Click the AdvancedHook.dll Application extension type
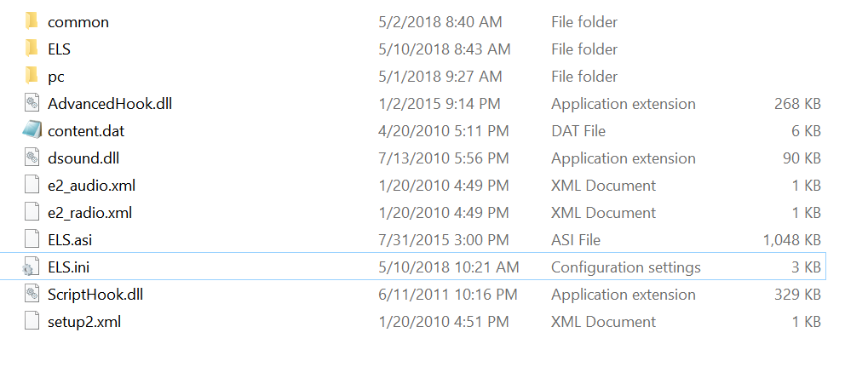This screenshot has width=868, height=367. point(624,104)
